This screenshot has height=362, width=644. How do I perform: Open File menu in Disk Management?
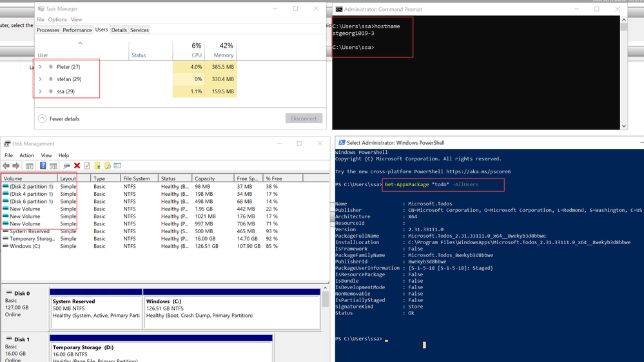8,155
